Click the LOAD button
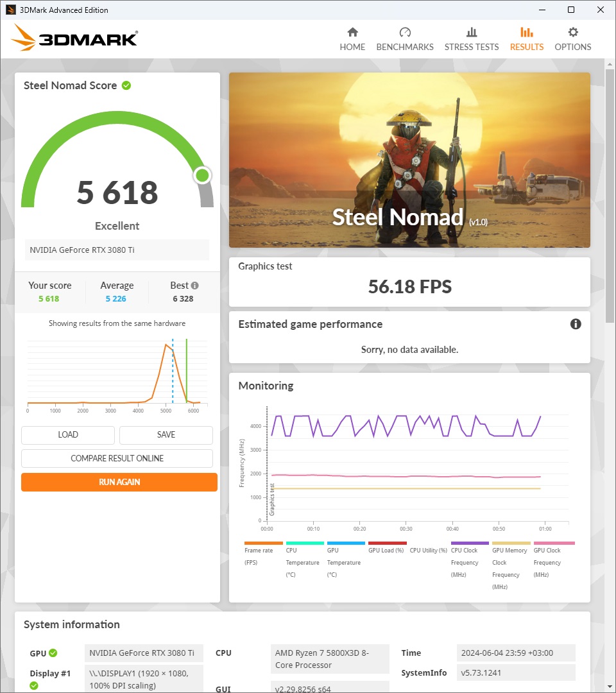This screenshot has width=616, height=693. (68, 435)
